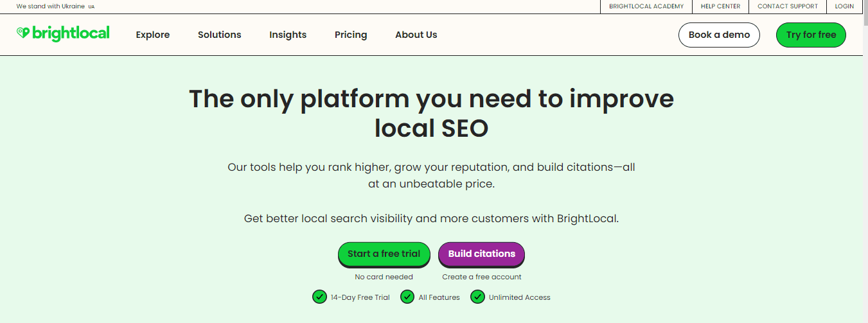Click the Try for free button

pyautogui.click(x=811, y=35)
